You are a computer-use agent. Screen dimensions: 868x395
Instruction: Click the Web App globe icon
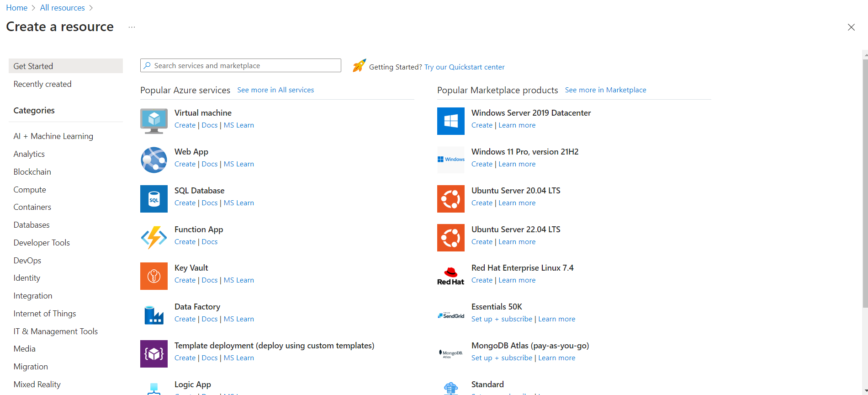click(x=154, y=160)
